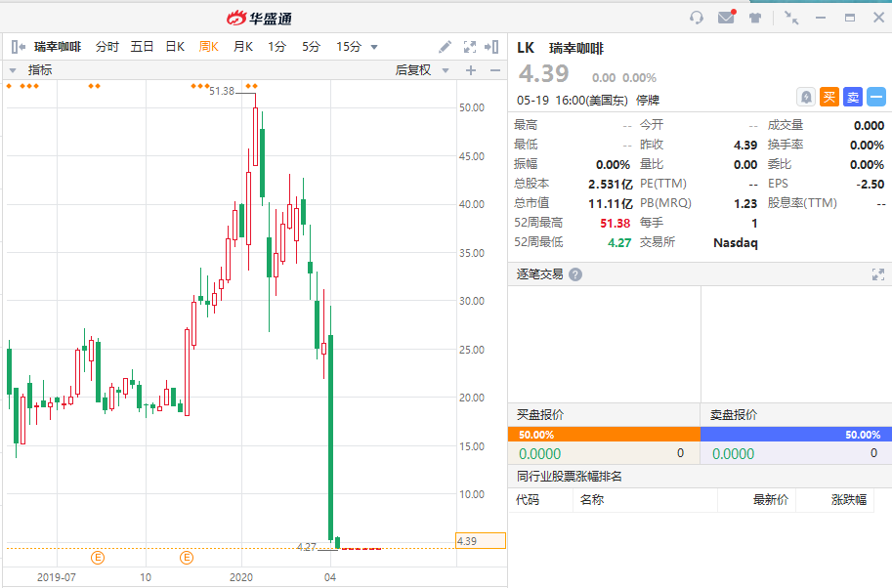Sort by 名称 column header

point(592,500)
